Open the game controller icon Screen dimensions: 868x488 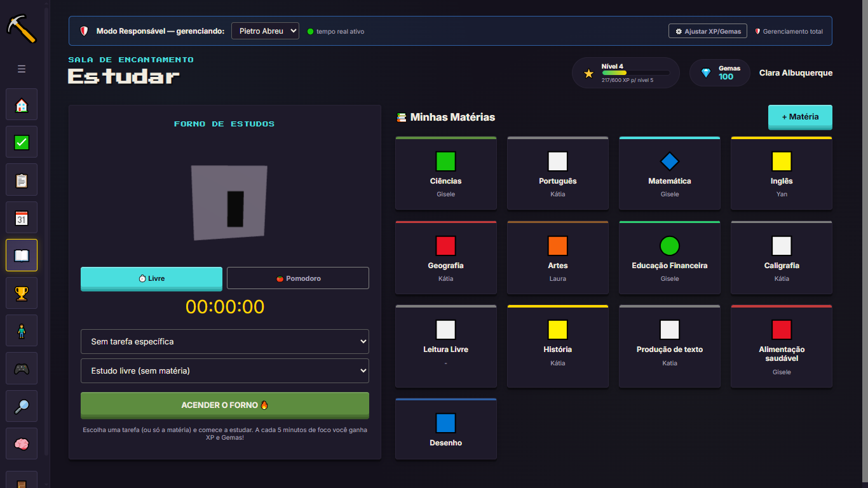coord(22,369)
